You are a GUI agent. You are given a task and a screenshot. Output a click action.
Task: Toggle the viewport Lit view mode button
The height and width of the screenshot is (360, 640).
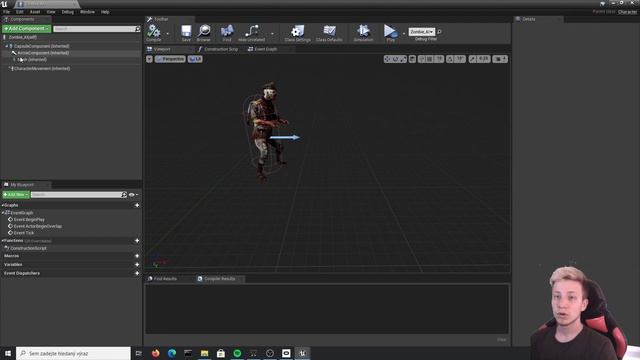click(x=195, y=59)
